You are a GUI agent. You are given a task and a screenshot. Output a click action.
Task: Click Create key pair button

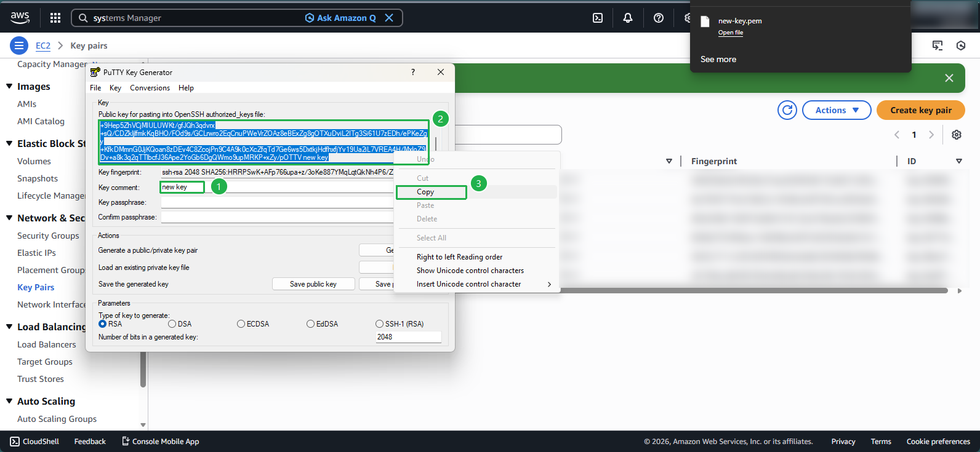point(921,110)
